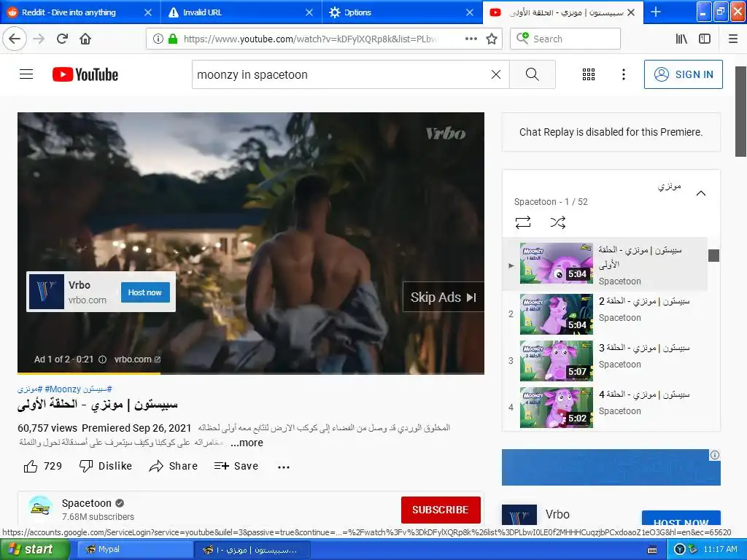Viewport: 747px width, 560px height.
Task: Close the Reddit tab
Action: coord(148,12)
